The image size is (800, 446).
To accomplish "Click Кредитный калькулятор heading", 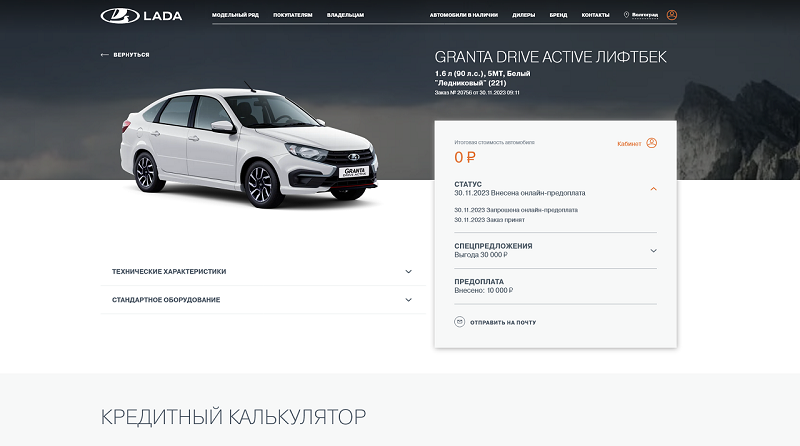I will pos(233,417).
